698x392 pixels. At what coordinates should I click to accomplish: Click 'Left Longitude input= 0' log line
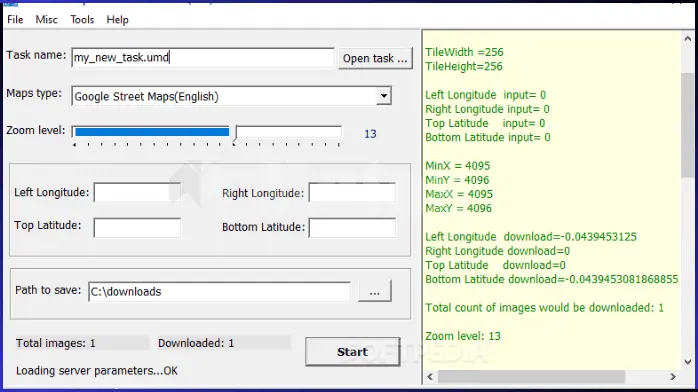[486, 95]
